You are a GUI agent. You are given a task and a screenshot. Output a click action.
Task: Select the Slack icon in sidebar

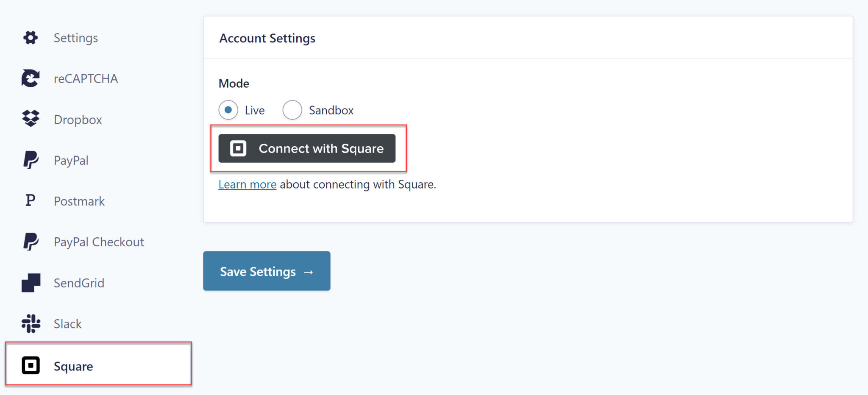click(30, 323)
